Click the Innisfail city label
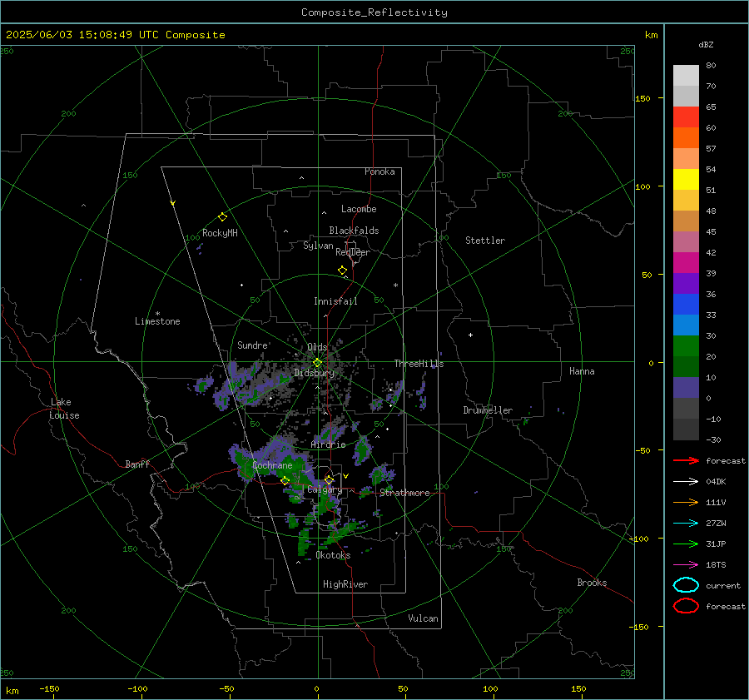Screen dimensions: 749x700 coord(335,301)
